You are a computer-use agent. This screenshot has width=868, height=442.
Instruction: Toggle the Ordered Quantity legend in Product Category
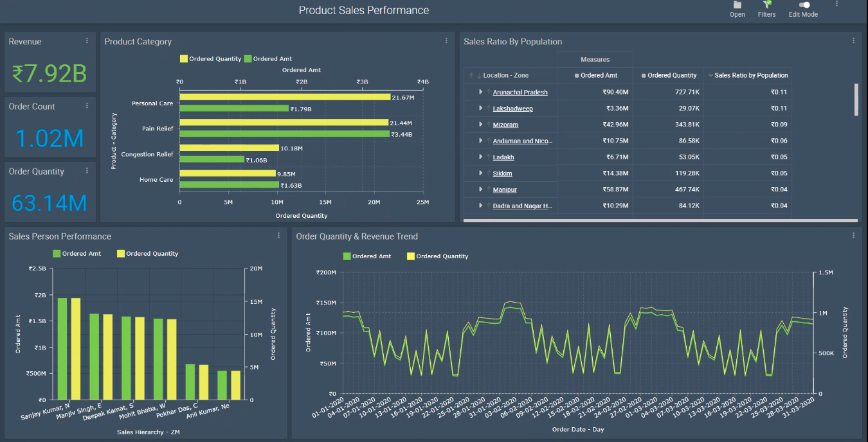tap(211, 58)
